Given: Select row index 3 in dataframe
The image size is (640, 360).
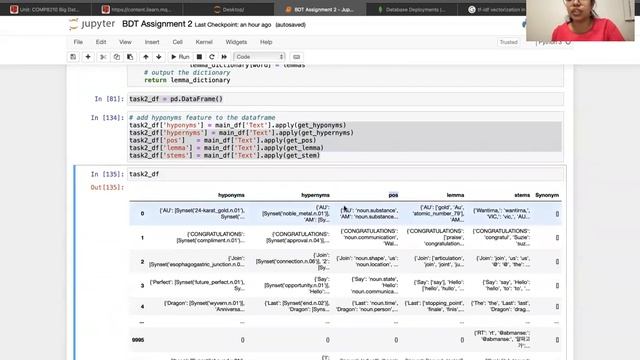Looking at the screenshot, I should pyautogui.click(x=142, y=285).
